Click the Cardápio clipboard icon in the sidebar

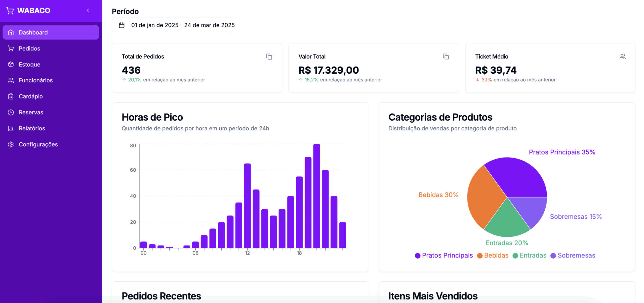click(11, 96)
